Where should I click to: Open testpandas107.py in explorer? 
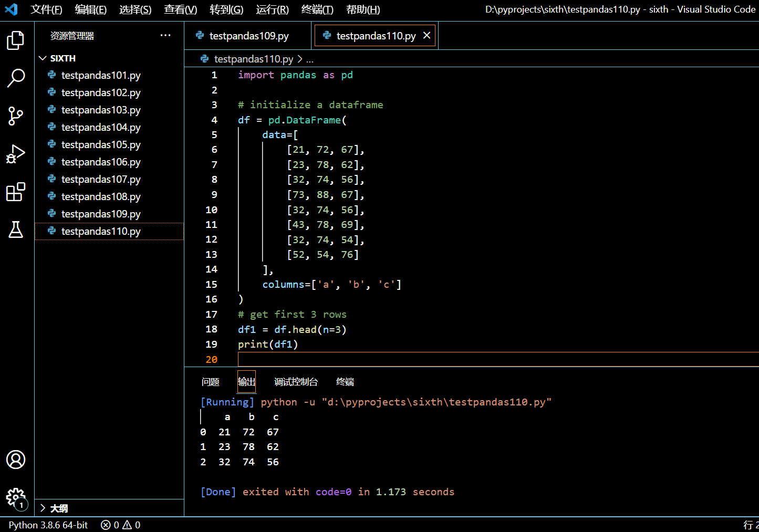(x=109, y=179)
